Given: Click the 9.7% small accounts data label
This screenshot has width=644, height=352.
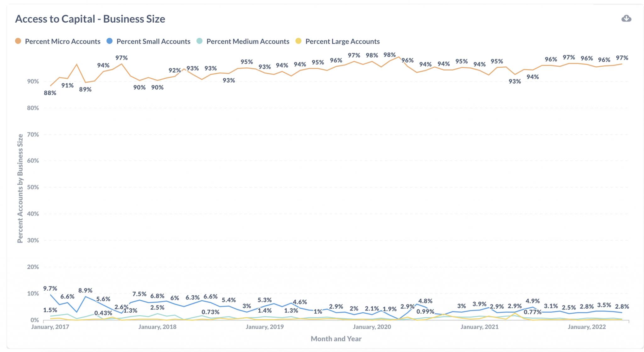Looking at the screenshot, I should click(50, 288).
